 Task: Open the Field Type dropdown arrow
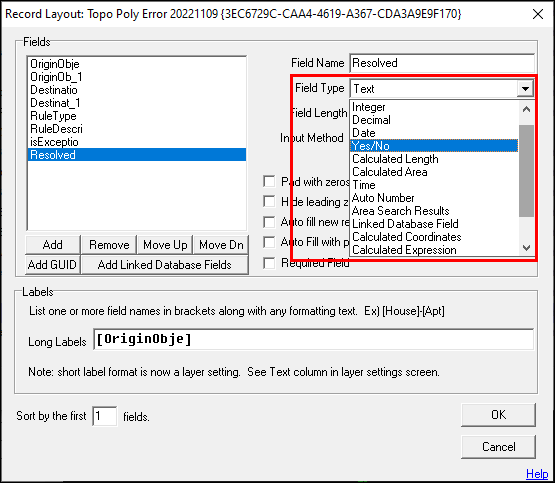525,88
